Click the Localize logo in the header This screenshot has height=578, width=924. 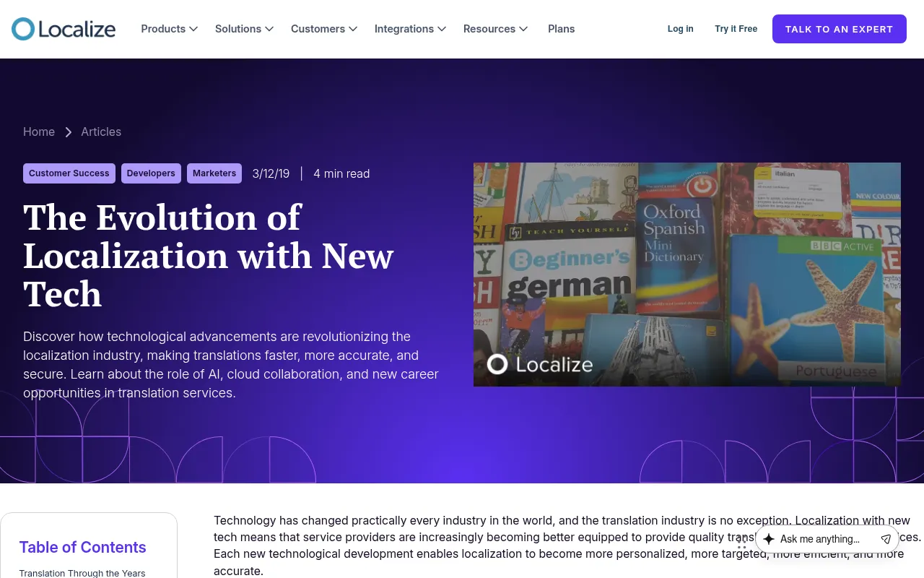64,29
